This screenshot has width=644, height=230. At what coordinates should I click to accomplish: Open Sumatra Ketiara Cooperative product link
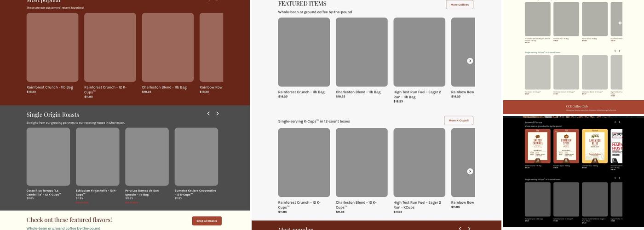(x=195, y=192)
